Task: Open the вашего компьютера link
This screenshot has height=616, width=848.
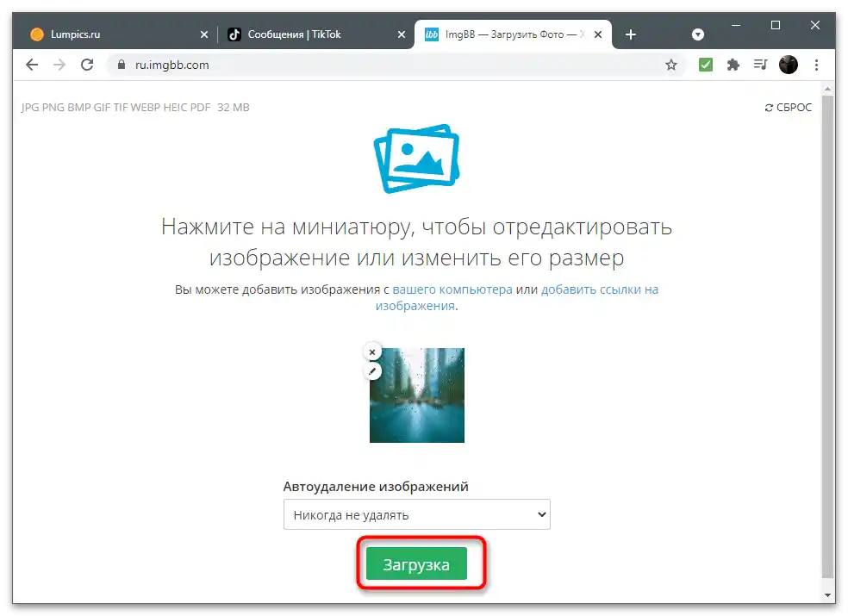Action: pyautogui.click(x=452, y=289)
